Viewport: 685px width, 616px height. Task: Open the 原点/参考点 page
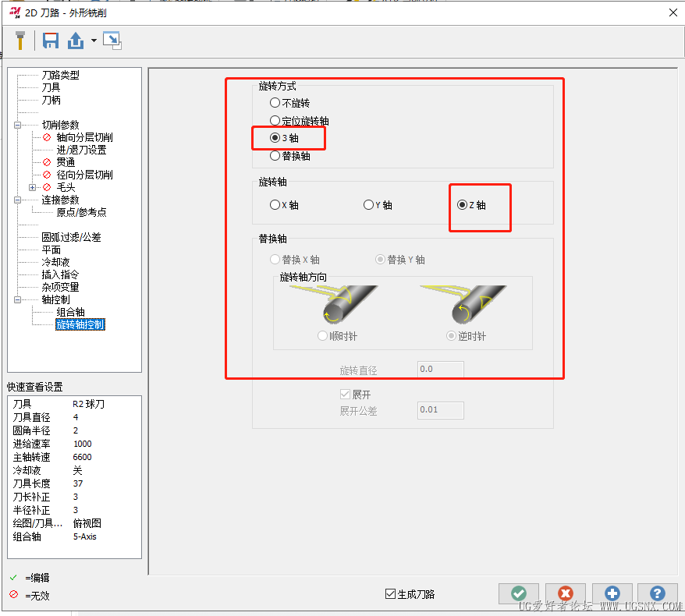click(x=81, y=212)
